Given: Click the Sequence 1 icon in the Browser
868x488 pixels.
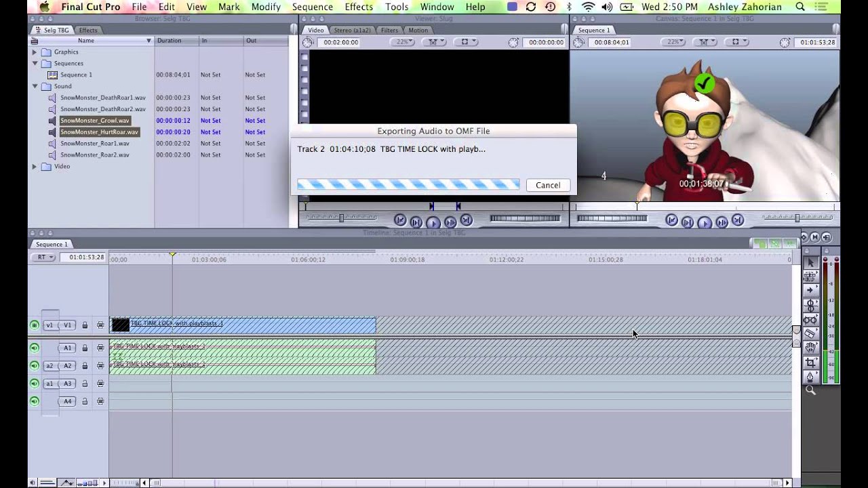Looking at the screenshot, I should pos(52,75).
